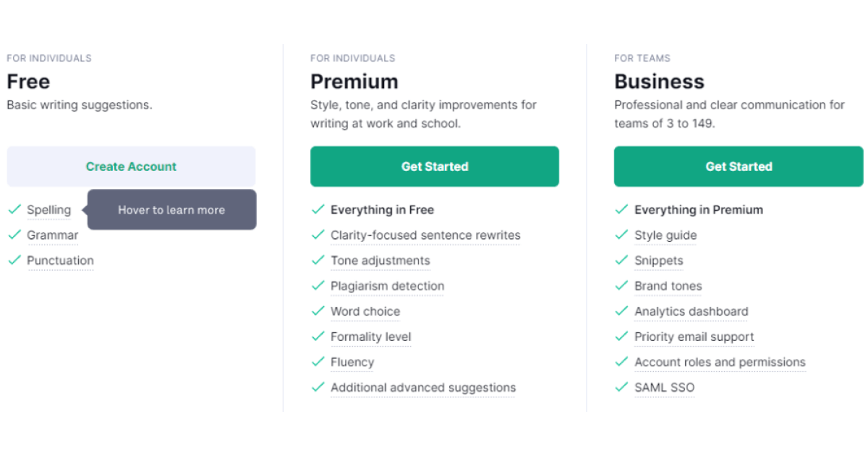Image resolution: width=868 pixels, height=456 pixels.
Task: Click the checkmark icon beside Style guide
Action: click(621, 235)
